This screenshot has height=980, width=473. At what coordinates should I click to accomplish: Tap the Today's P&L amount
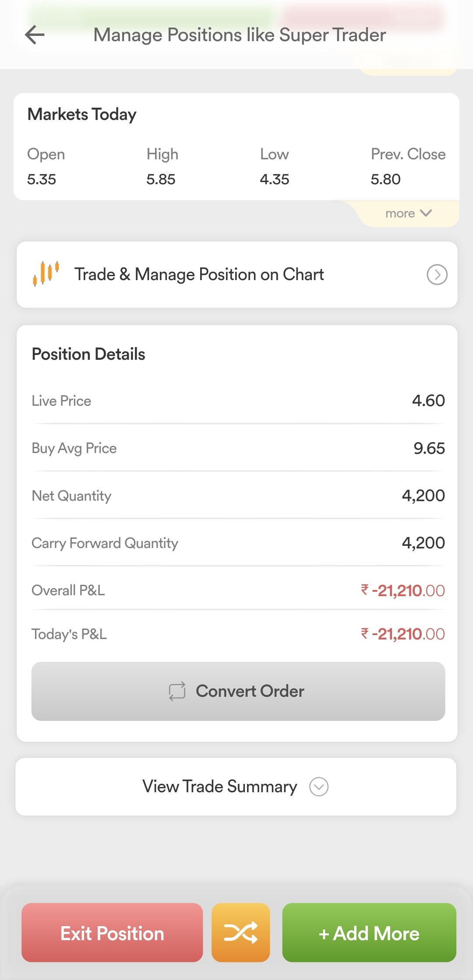tap(402, 634)
